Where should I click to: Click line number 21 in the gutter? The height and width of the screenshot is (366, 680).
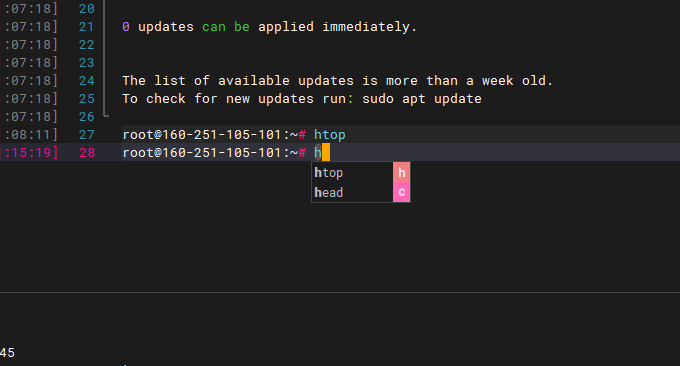pyautogui.click(x=87, y=27)
